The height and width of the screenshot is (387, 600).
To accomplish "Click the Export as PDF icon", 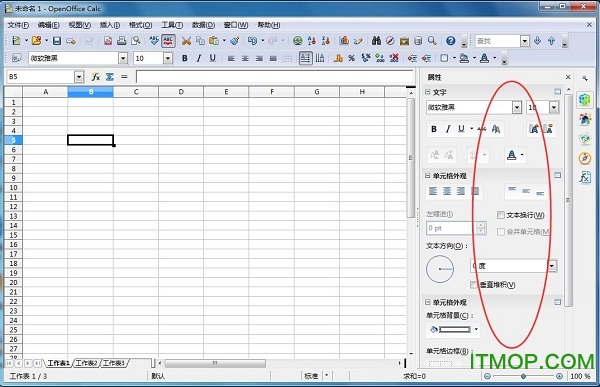I will click(x=108, y=41).
